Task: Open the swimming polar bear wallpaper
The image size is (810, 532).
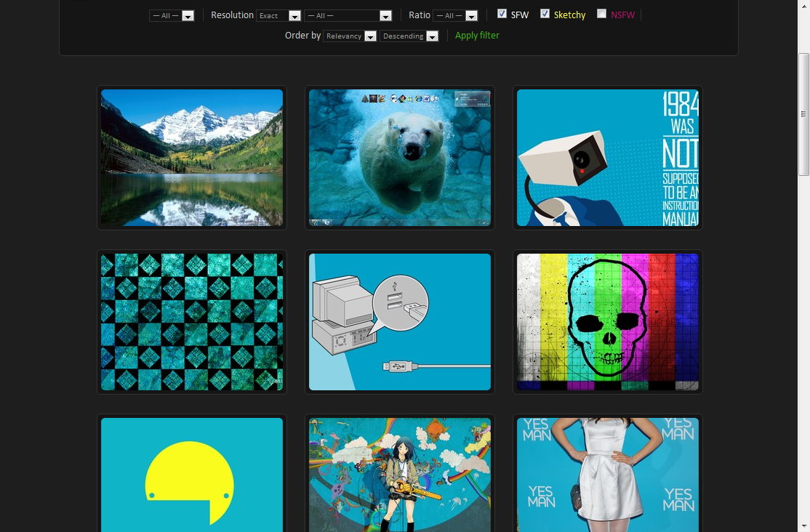Action: 400,158
